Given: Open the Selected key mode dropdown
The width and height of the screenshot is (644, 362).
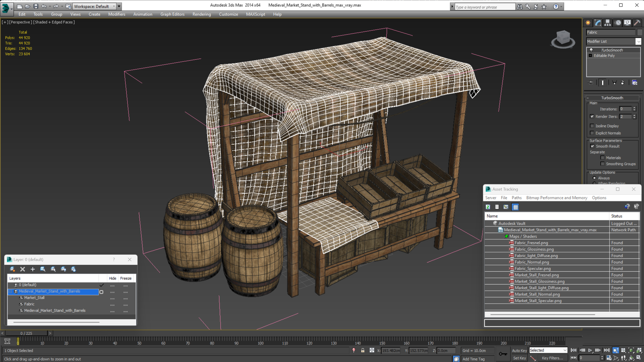Looking at the screenshot, I should point(548,350).
